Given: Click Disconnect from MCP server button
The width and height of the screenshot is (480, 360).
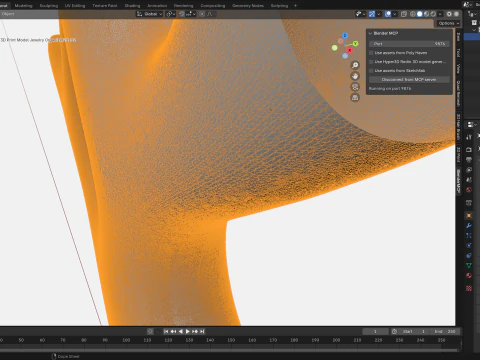Looking at the screenshot, I should 409,80.
